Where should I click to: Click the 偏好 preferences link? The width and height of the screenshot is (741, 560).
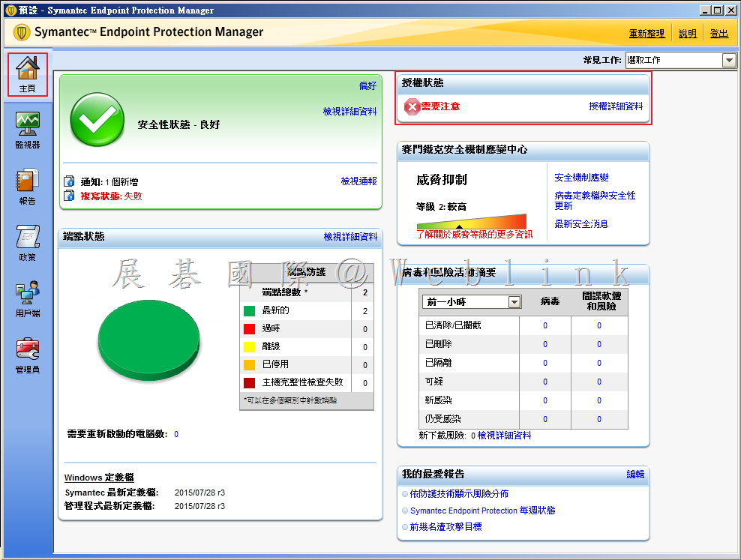367,86
